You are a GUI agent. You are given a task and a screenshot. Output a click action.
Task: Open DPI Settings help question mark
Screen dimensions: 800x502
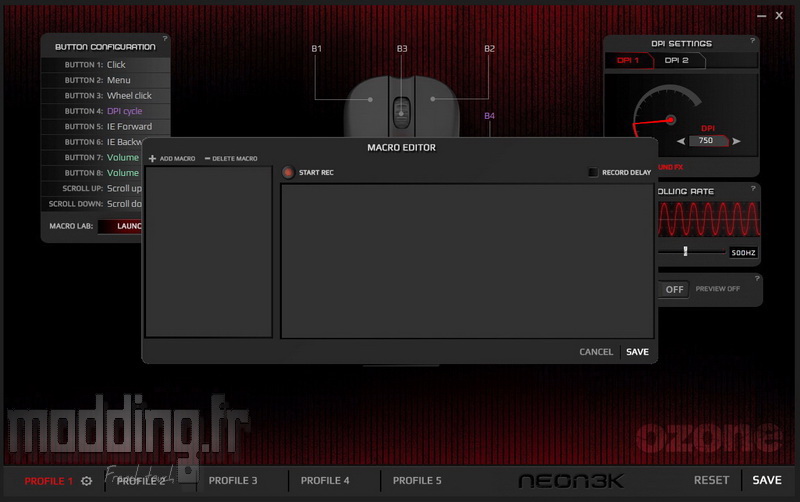752,40
